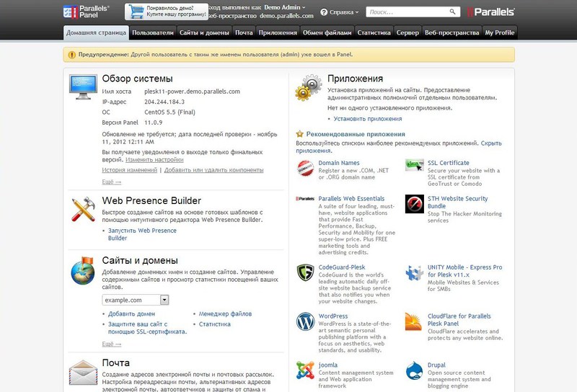The image size is (577, 392).
Task: Click the Parallels brand logo at top right
Action: point(491,12)
